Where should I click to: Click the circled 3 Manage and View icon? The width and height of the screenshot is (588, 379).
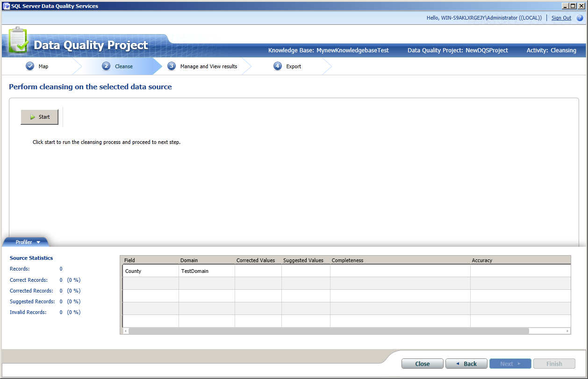pyautogui.click(x=172, y=66)
